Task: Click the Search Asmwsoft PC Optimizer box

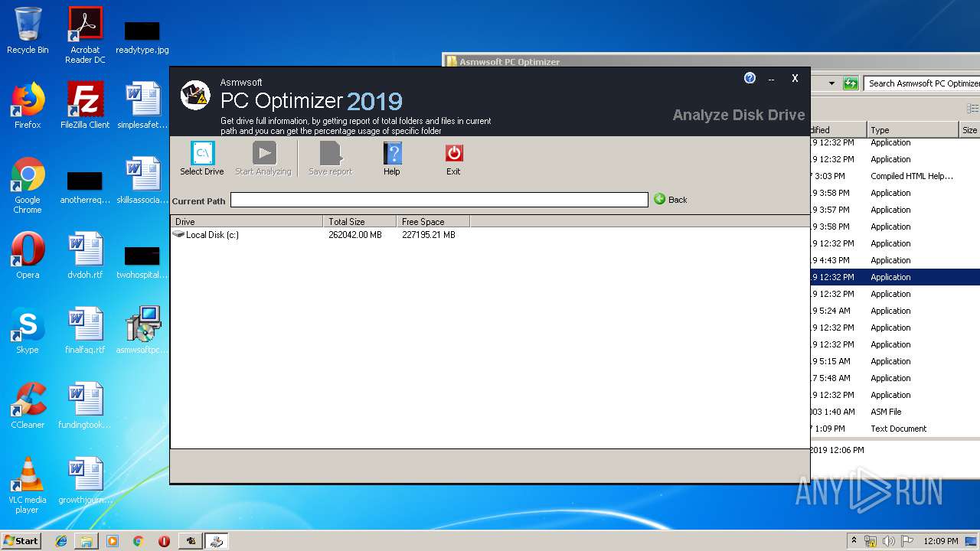Action: [923, 83]
